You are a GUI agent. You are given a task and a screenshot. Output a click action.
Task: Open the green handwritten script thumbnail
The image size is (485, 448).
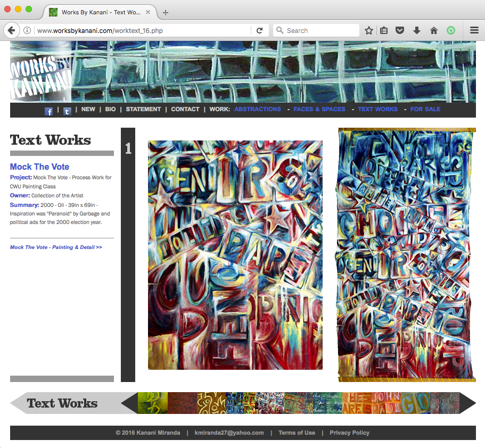(x=328, y=403)
